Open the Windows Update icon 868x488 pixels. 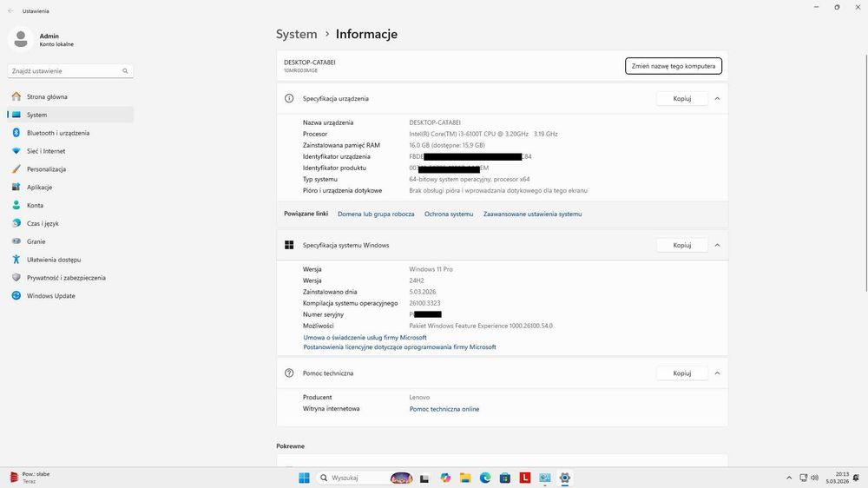tap(16, 296)
